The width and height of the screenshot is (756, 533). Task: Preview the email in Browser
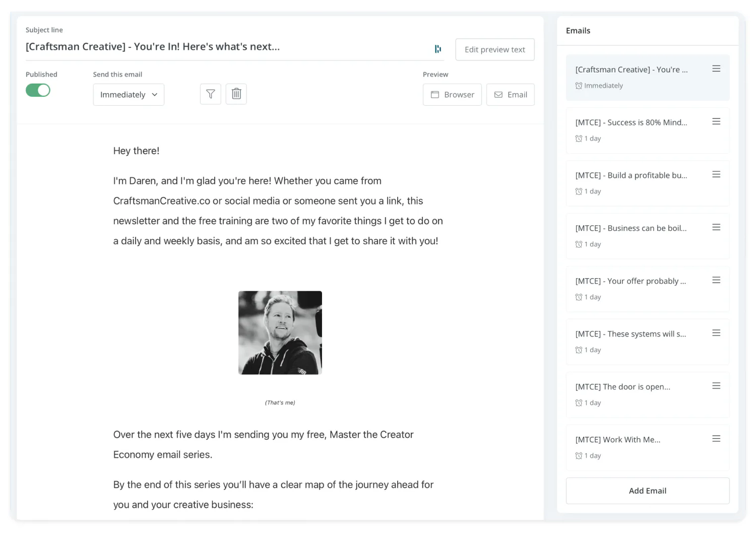[x=452, y=95]
